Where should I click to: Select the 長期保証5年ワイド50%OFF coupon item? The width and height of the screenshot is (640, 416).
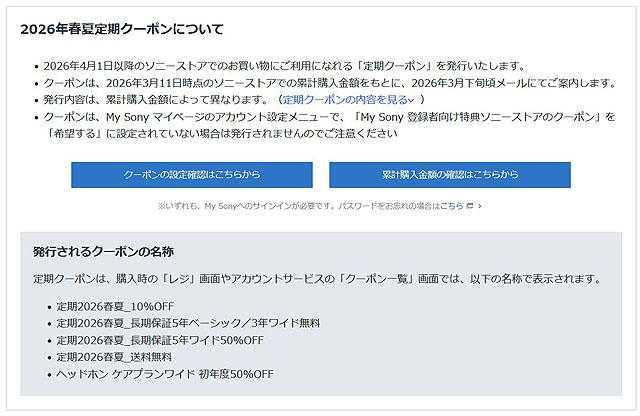tap(159, 340)
